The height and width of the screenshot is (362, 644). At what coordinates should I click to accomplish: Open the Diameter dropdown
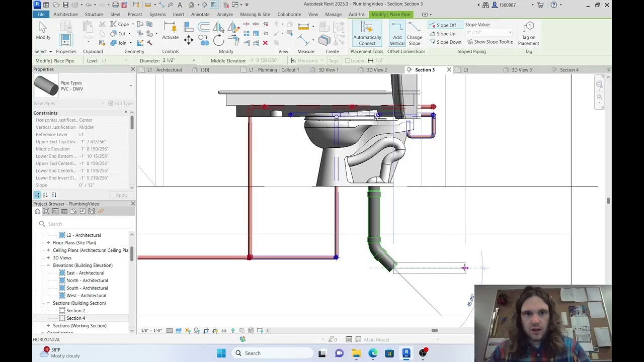193,61
